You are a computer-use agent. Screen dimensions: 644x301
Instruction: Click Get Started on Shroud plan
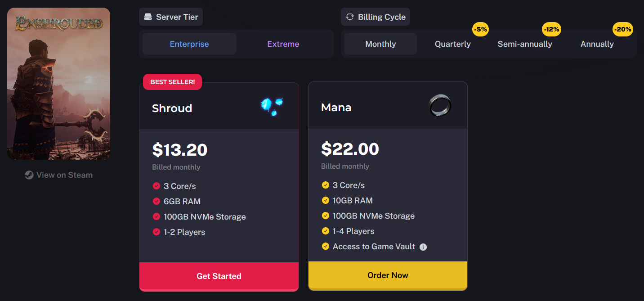(x=219, y=276)
